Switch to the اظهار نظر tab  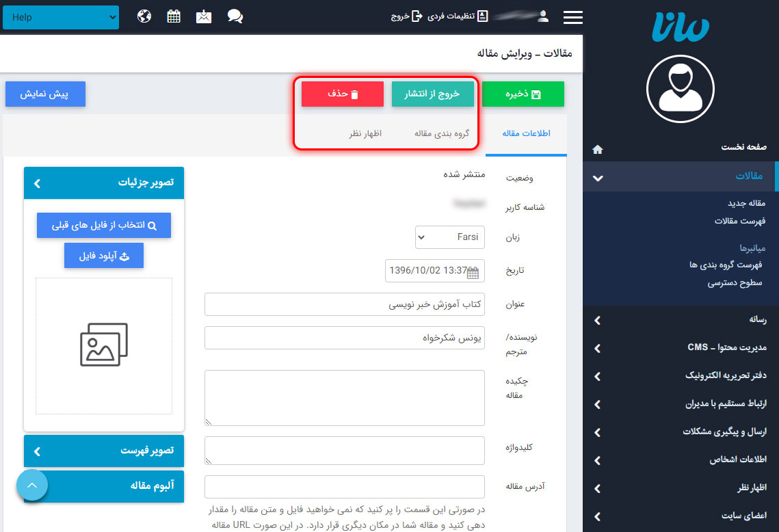[x=366, y=135]
